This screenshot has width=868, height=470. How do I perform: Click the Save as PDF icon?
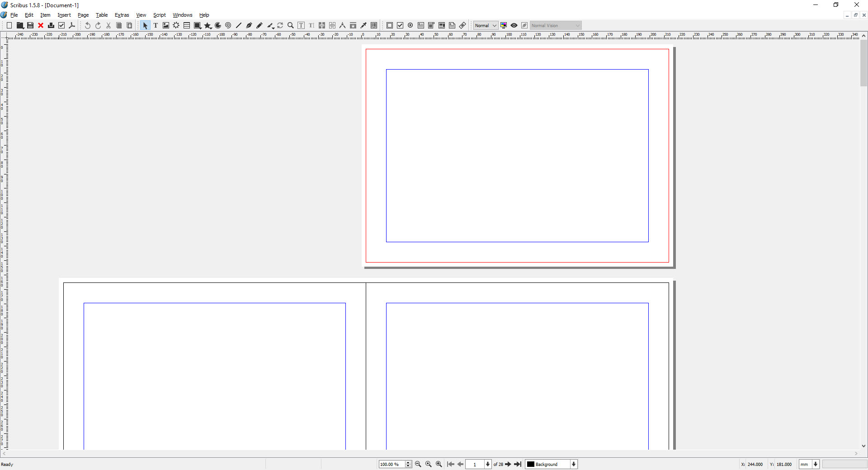[72, 26]
